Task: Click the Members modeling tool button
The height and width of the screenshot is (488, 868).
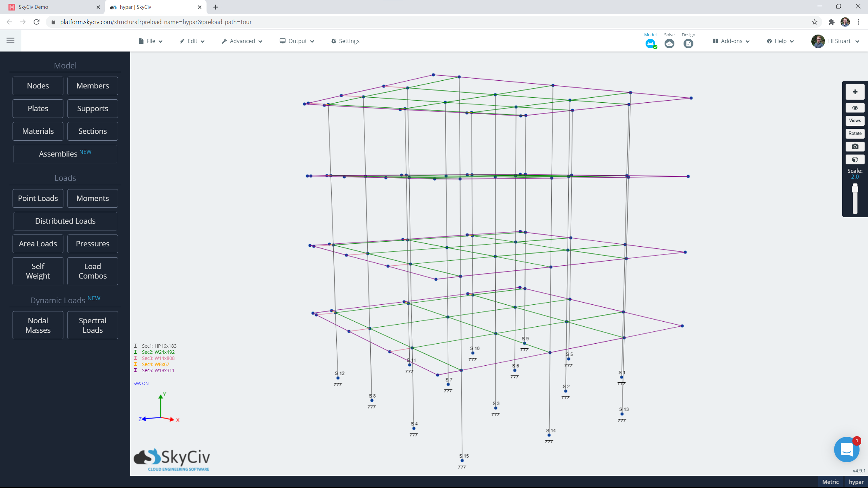Action: click(93, 85)
